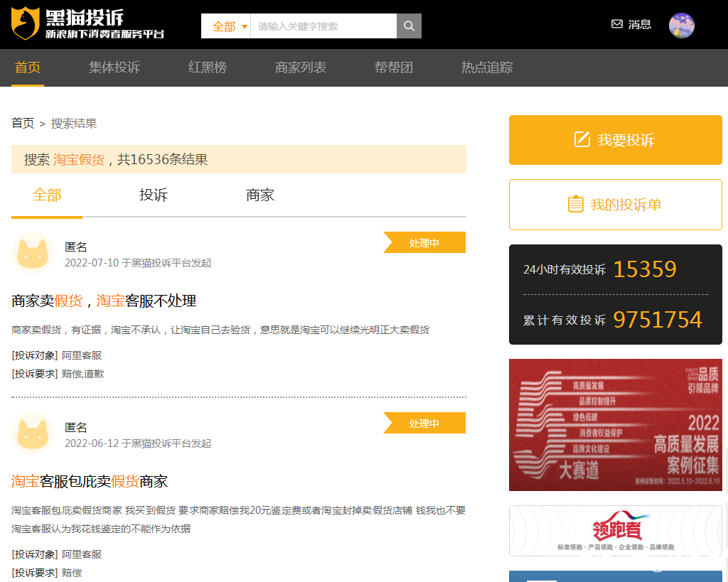
Task: Open 我的投诉单 button
Action: pyautogui.click(x=615, y=204)
